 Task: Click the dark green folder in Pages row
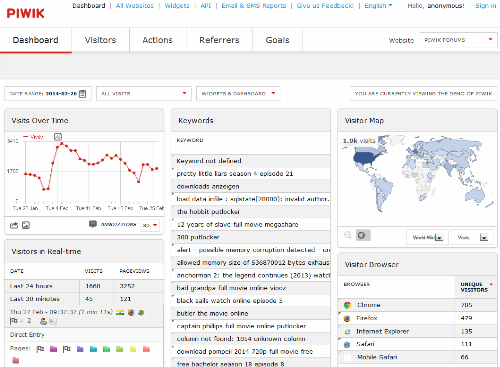[x=106, y=349]
